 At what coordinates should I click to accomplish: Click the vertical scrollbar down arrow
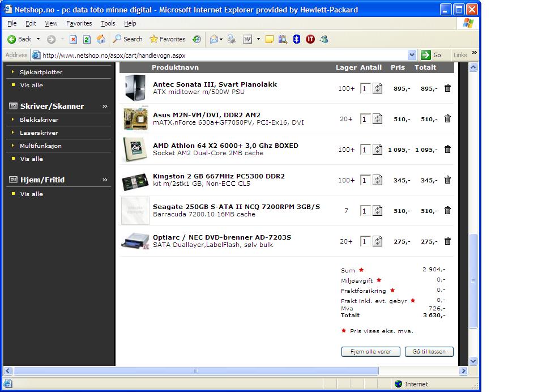pyautogui.click(x=473, y=361)
